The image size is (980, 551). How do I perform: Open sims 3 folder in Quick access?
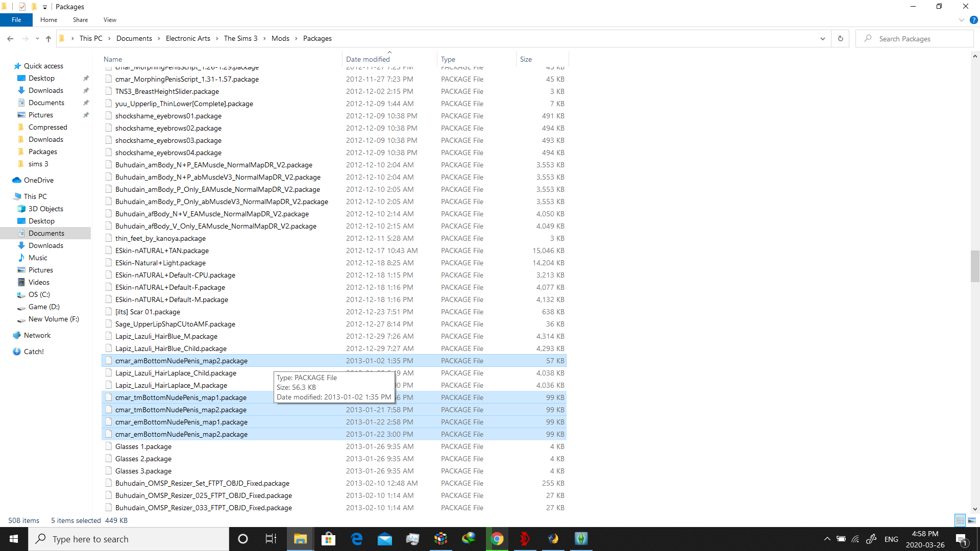click(38, 164)
